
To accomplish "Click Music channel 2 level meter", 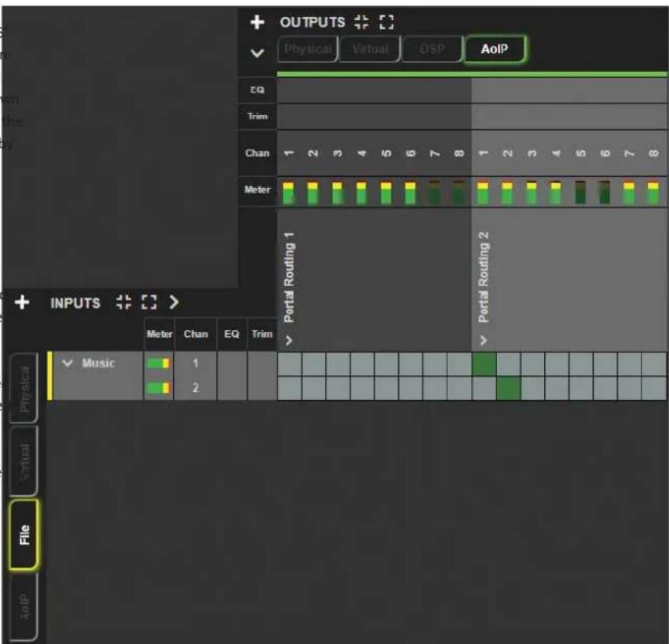I will (x=158, y=388).
